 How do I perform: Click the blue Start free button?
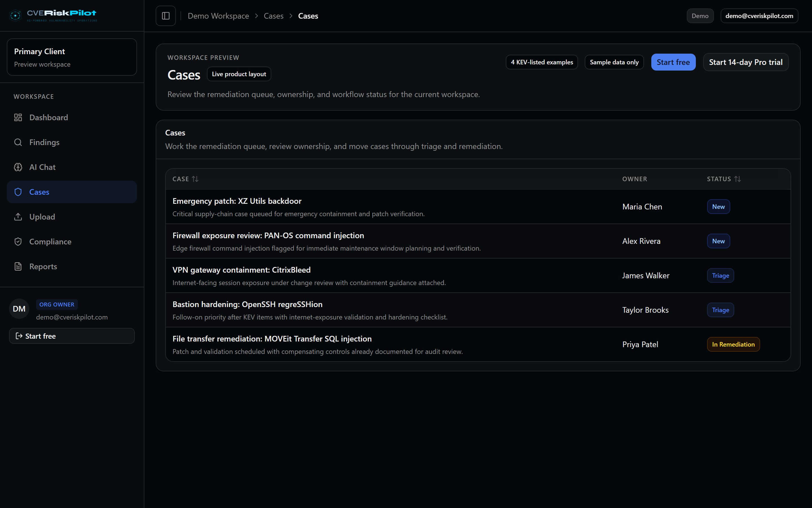point(673,62)
